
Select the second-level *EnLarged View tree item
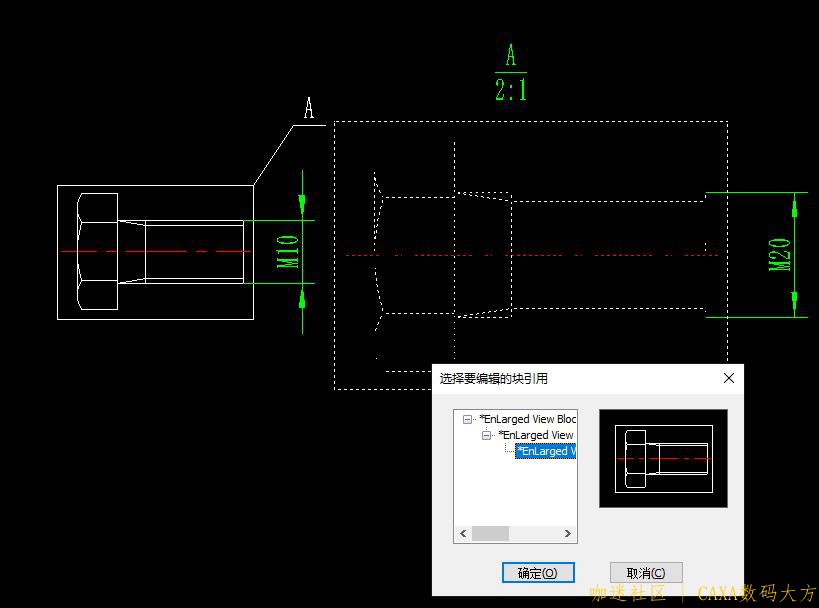[536, 436]
